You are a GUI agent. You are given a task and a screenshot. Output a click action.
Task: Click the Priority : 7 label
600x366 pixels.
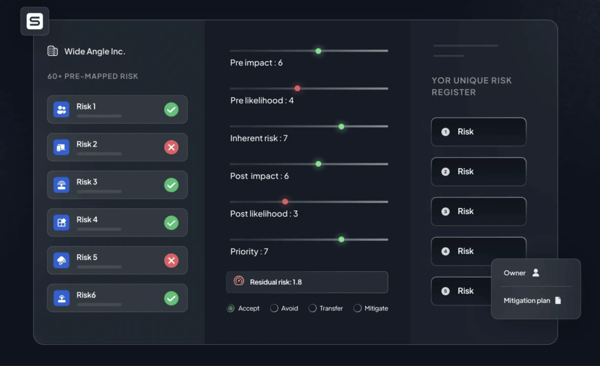pos(249,252)
